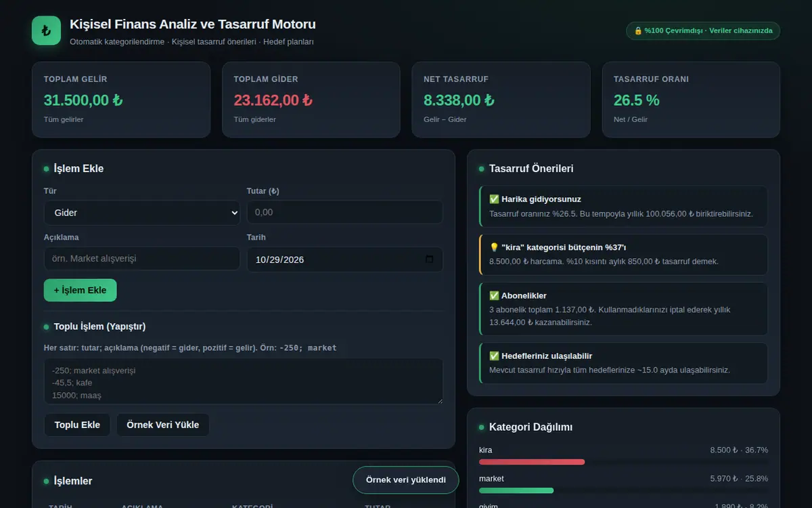Click the Harika gidiyorsunuz suggestion title
The width and height of the screenshot is (812, 508).
coord(535,199)
